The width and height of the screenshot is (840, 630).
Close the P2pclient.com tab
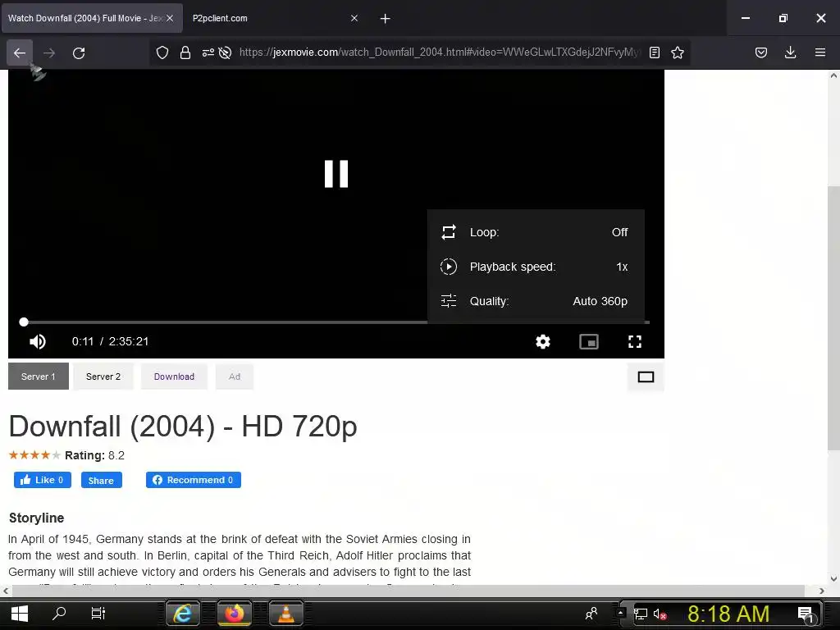(354, 18)
